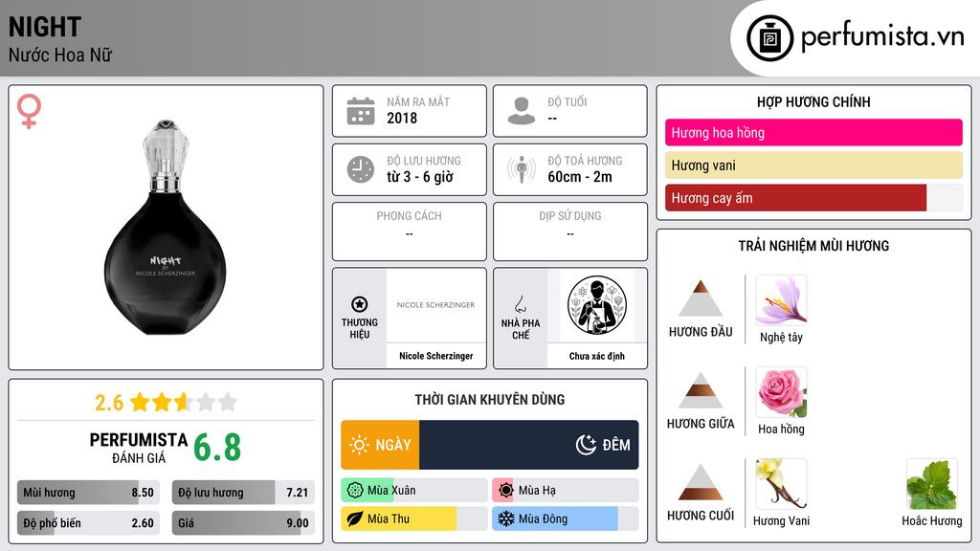Open the Nghệ tây saffron note image
The height and width of the screenshot is (551, 980).
781,299
